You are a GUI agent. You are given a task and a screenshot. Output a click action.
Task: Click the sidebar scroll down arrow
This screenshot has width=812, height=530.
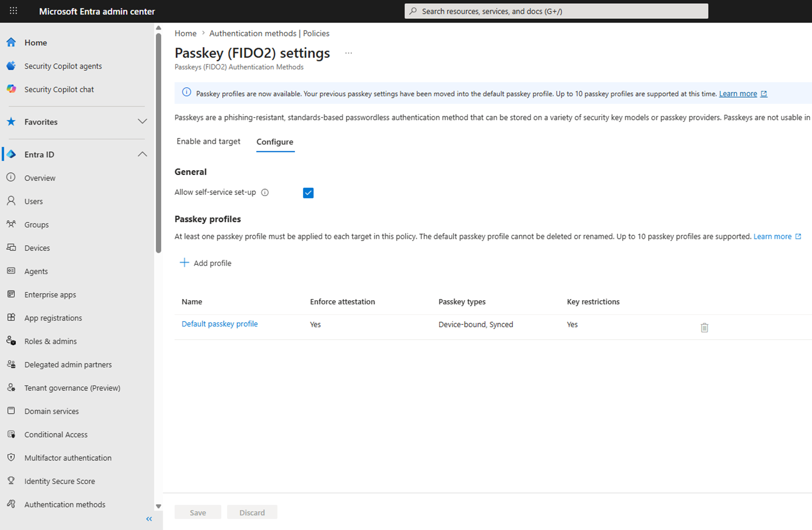(x=159, y=506)
